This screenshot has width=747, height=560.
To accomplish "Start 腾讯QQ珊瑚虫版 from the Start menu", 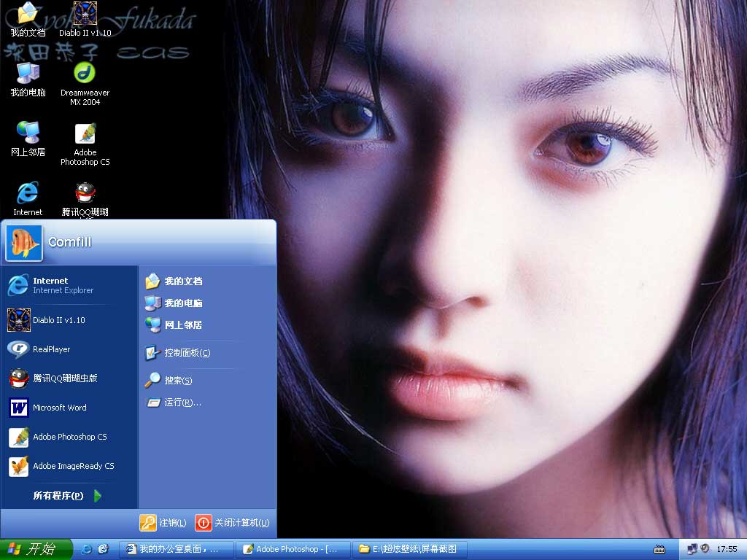I will 64,378.
